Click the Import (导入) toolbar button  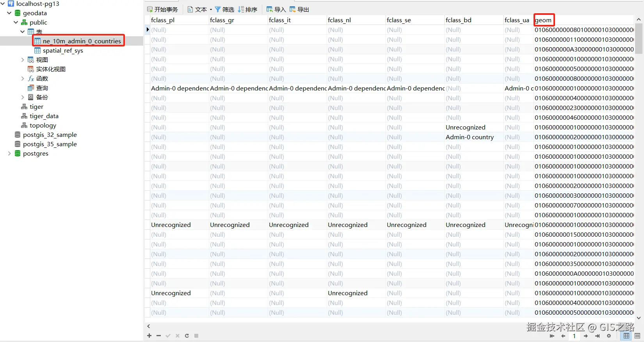(x=276, y=9)
